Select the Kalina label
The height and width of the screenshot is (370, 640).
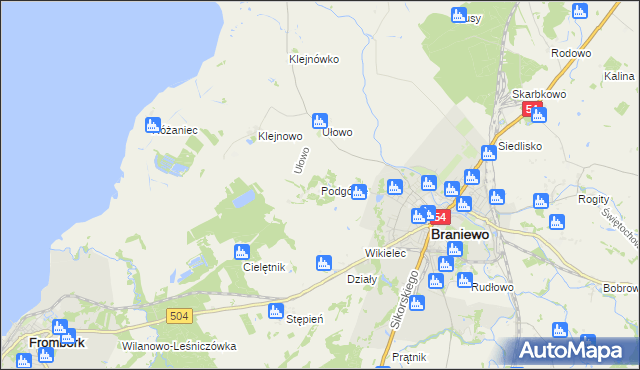coord(619,76)
